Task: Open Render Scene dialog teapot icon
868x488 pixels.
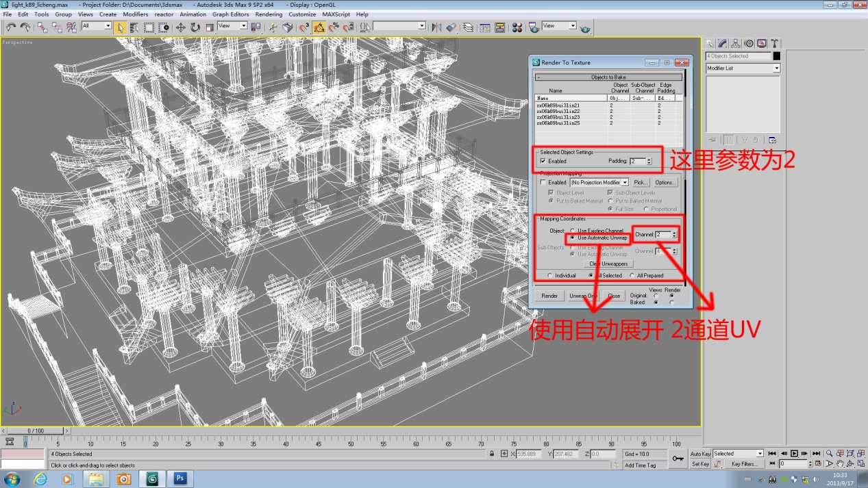Action: 534,27
